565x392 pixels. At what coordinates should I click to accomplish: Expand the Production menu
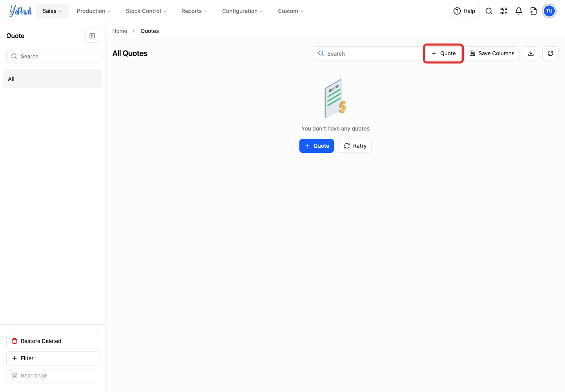[x=94, y=11]
